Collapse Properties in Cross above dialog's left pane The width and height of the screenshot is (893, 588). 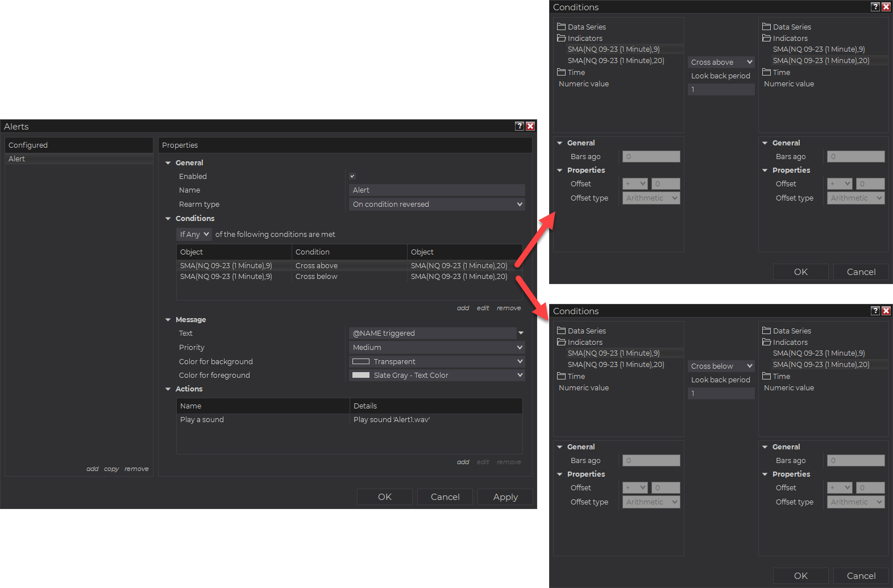tap(560, 170)
